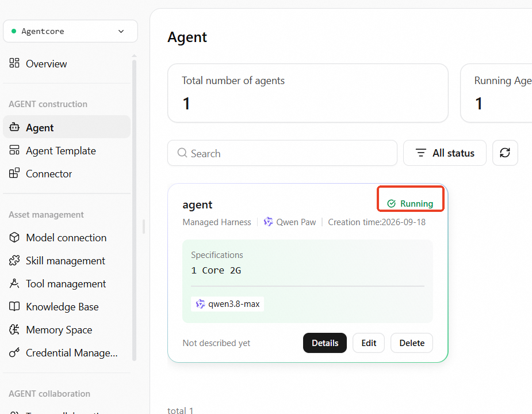Open Connector from the sidebar
The height and width of the screenshot is (414, 532).
[67, 173]
